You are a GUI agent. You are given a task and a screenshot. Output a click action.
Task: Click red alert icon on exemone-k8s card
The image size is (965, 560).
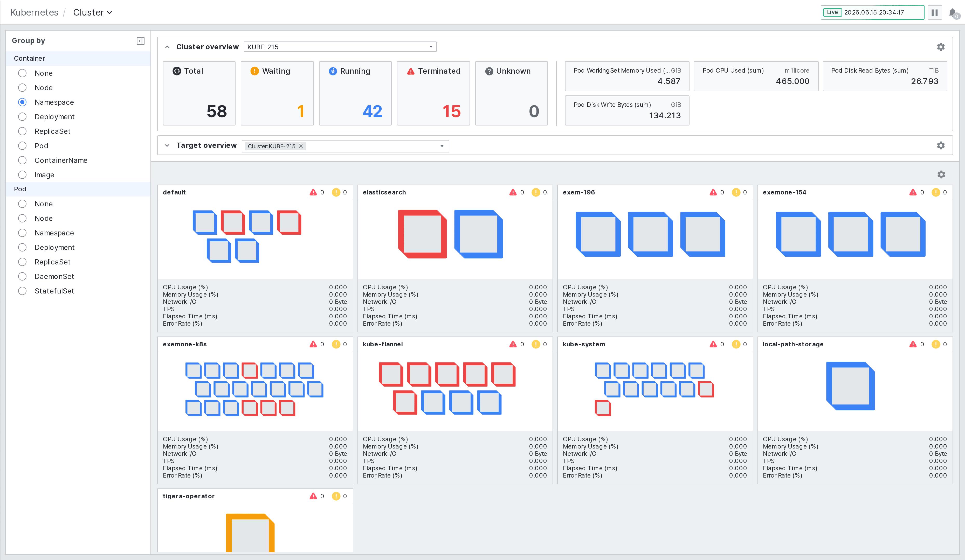(x=313, y=344)
